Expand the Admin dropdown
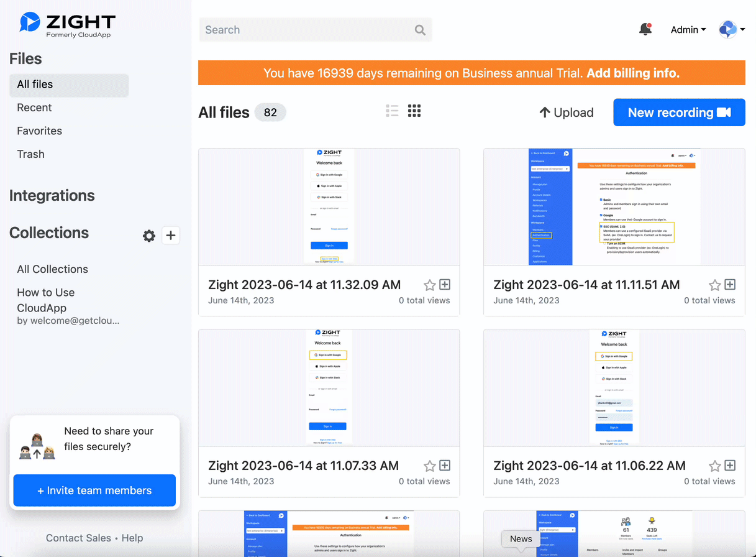This screenshot has width=756, height=557. click(688, 29)
